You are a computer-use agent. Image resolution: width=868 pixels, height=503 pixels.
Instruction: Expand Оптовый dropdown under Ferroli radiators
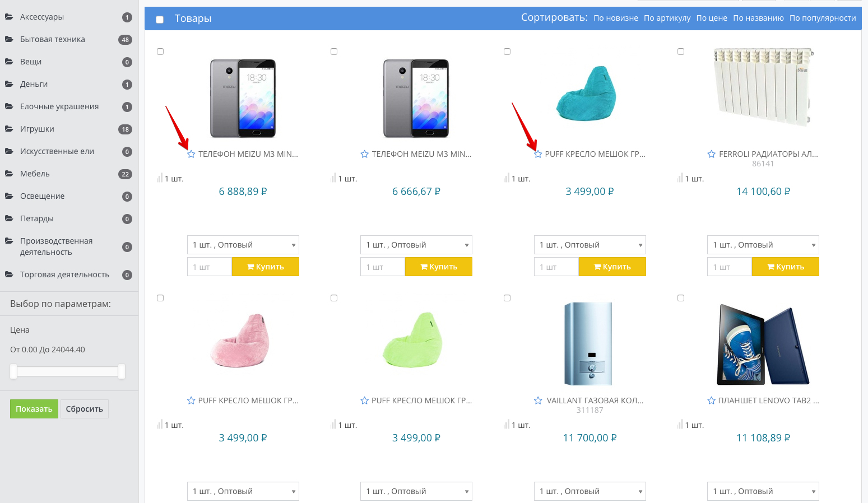763,245
